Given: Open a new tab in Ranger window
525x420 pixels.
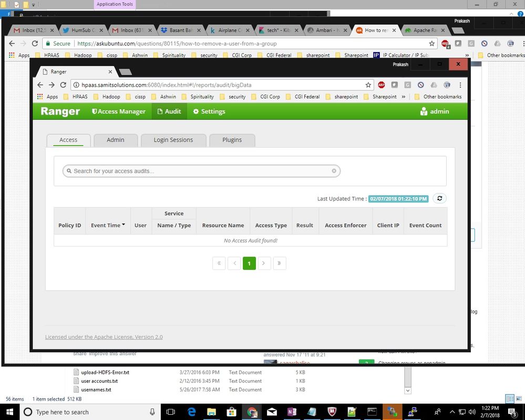Looking at the screenshot, I should point(126,71).
